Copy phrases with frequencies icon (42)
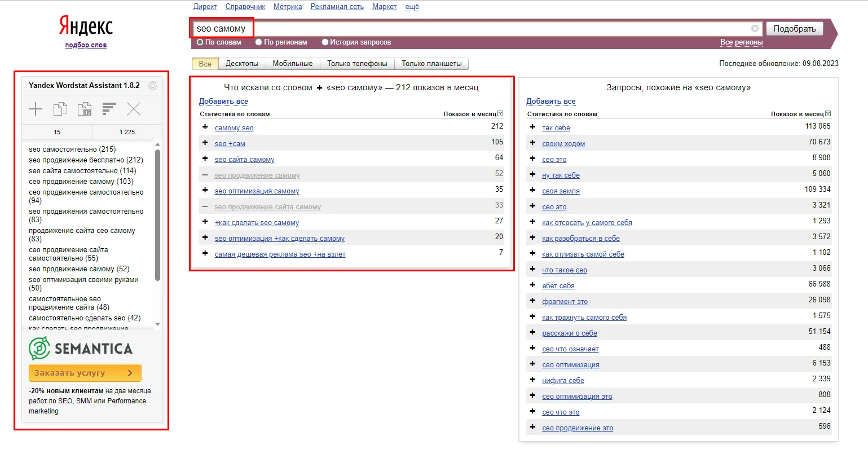 click(x=85, y=109)
